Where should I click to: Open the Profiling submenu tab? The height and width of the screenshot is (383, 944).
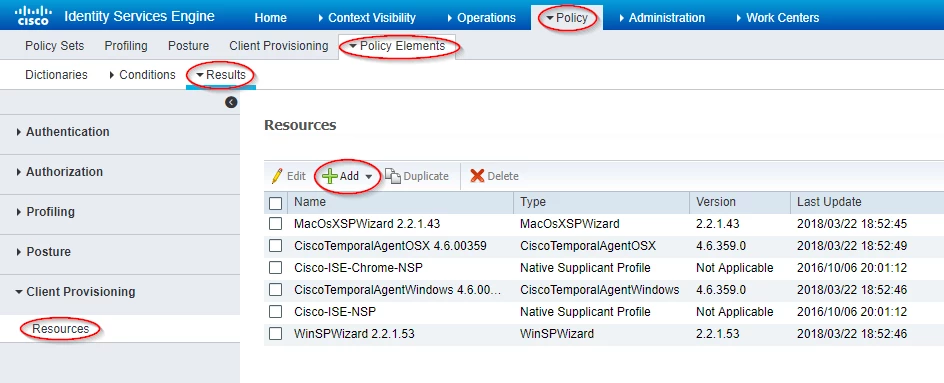point(126,46)
